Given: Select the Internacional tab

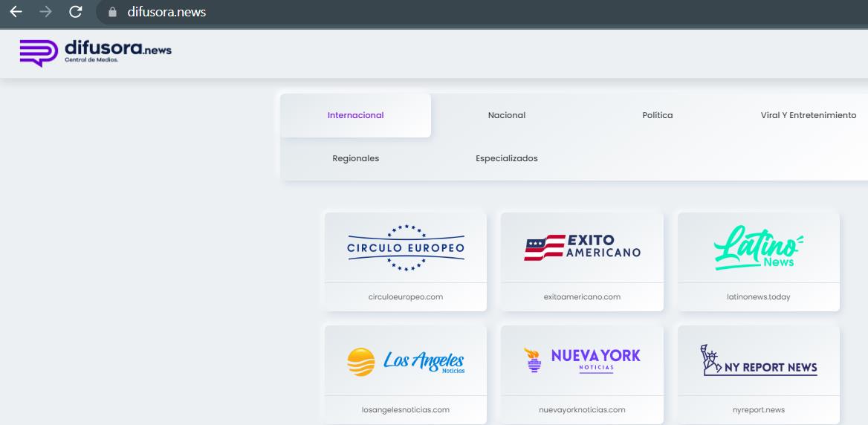Looking at the screenshot, I should pos(355,115).
